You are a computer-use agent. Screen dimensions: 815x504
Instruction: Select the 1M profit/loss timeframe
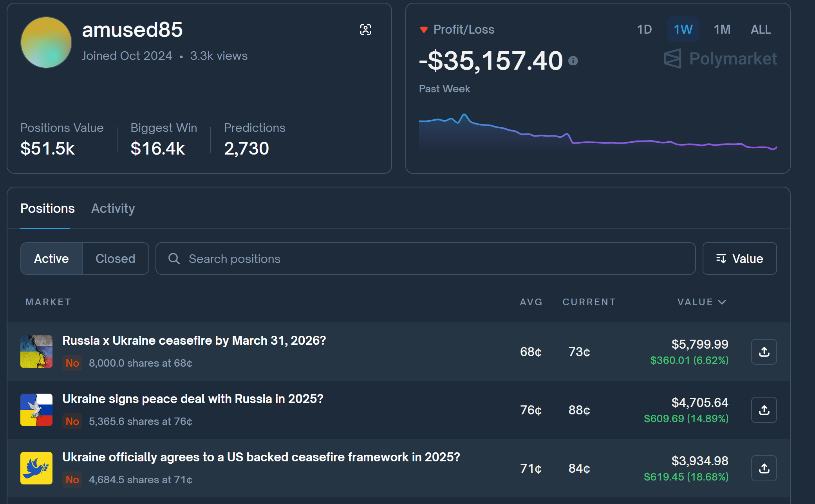[x=722, y=29]
